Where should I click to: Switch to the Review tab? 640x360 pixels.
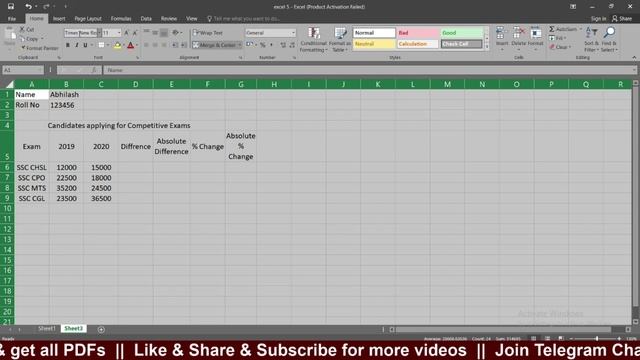click(169, 19)
